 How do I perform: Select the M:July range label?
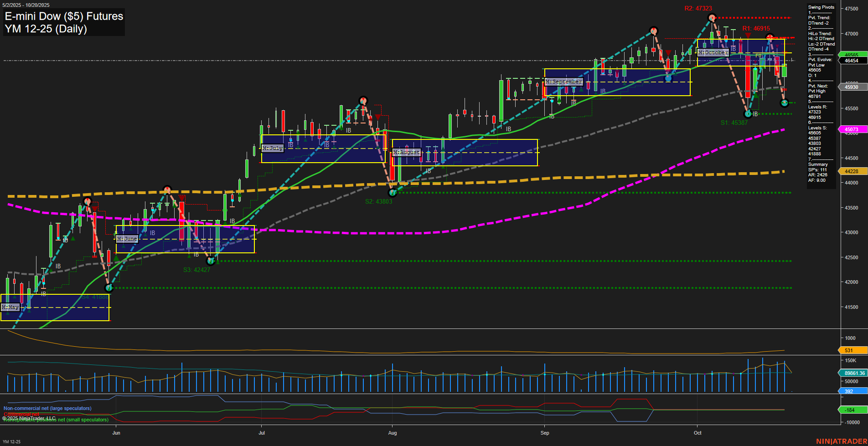pos(272,148)
